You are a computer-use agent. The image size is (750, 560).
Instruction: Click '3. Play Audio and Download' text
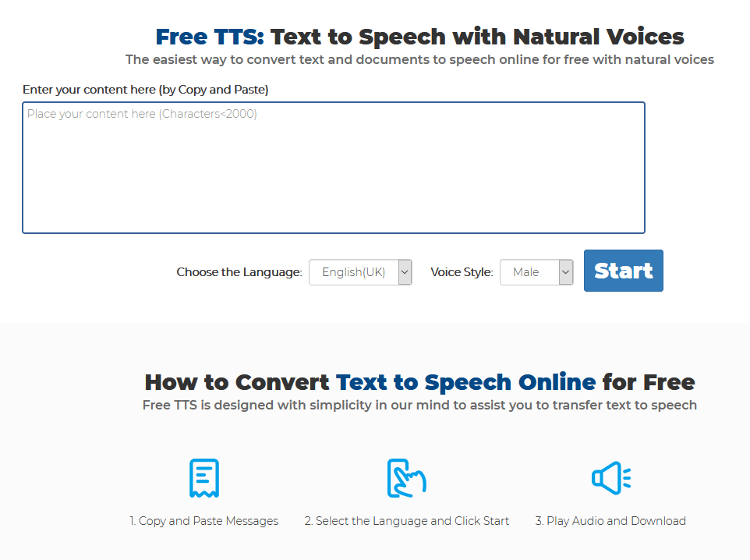(610, 521)
